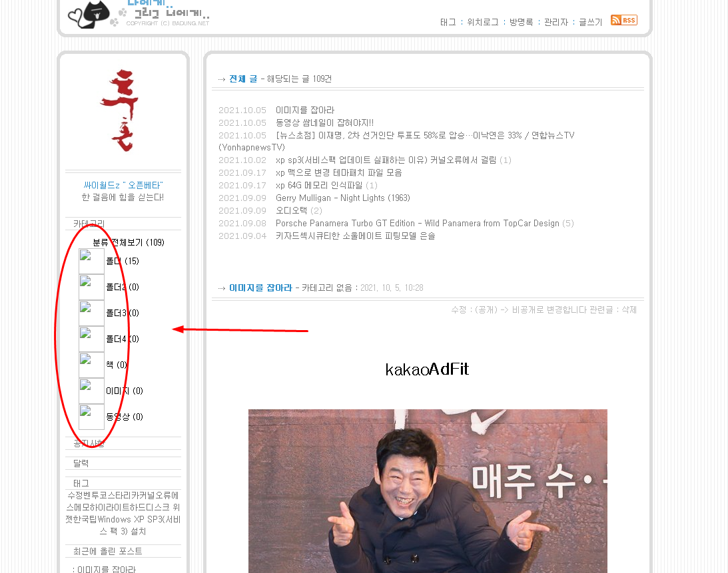Click 수정 to edit the post

point(459,310)
